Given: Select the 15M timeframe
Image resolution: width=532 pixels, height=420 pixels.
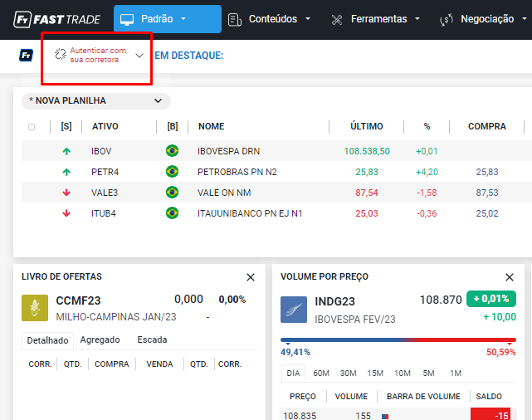Looking at the screenshot, I should 375,374.
